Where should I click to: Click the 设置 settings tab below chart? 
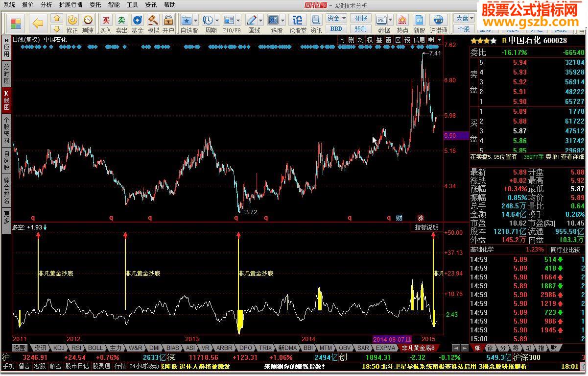coord(20,348)
